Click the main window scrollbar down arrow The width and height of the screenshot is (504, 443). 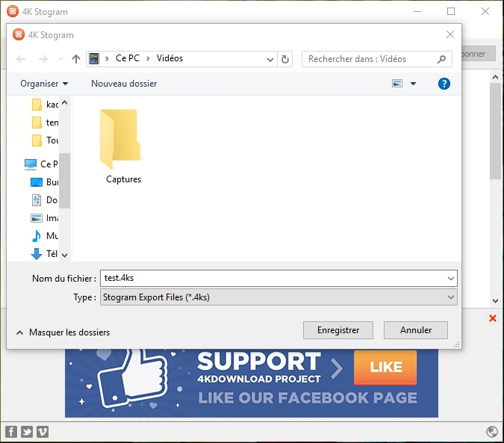(495, 301)
